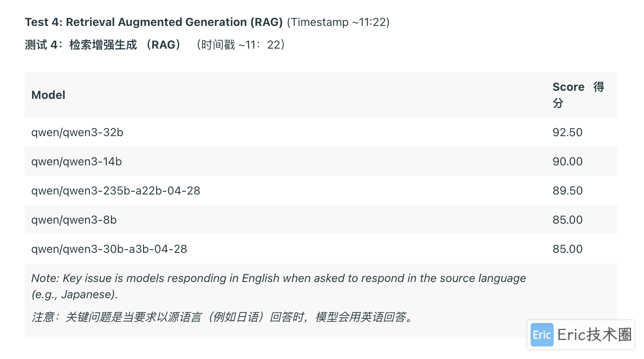This screenshot has width=644, height=359.
Task: Click the Test 4 RAG heading
Action: coord(154,22)
